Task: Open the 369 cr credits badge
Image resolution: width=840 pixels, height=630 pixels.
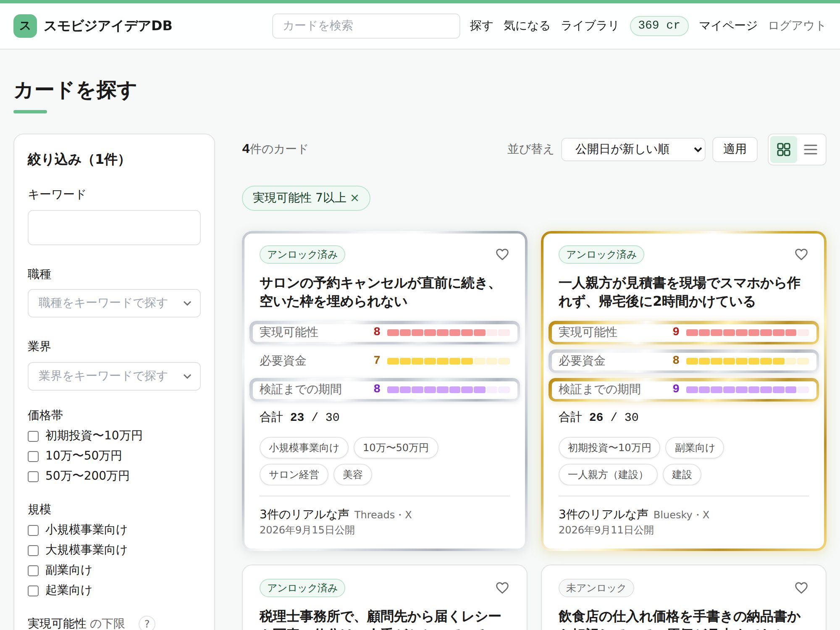Action: (x=659, y=26)
